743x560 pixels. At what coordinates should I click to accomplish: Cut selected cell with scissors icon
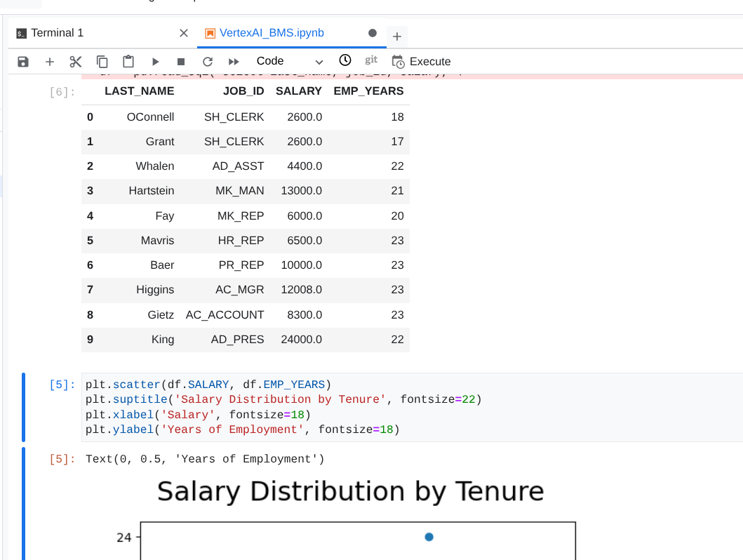(x=76, y=62)
